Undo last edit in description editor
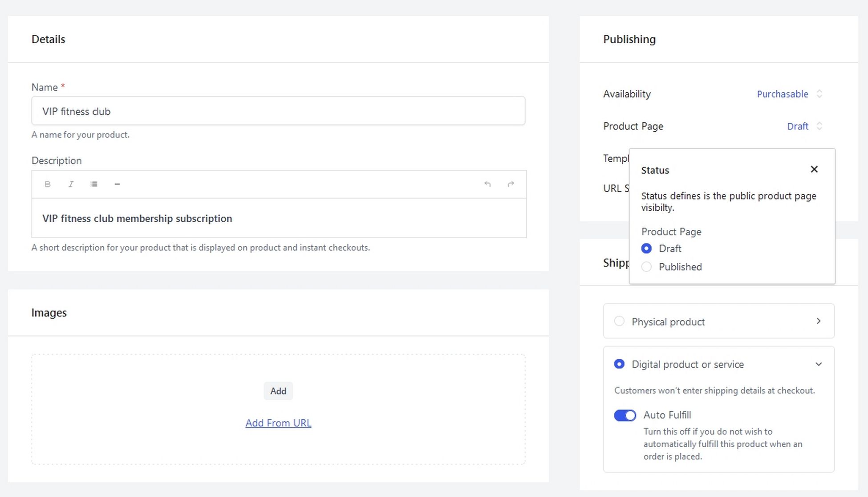Viewport: 868px width, 497px height. click(x=487, y=184)
